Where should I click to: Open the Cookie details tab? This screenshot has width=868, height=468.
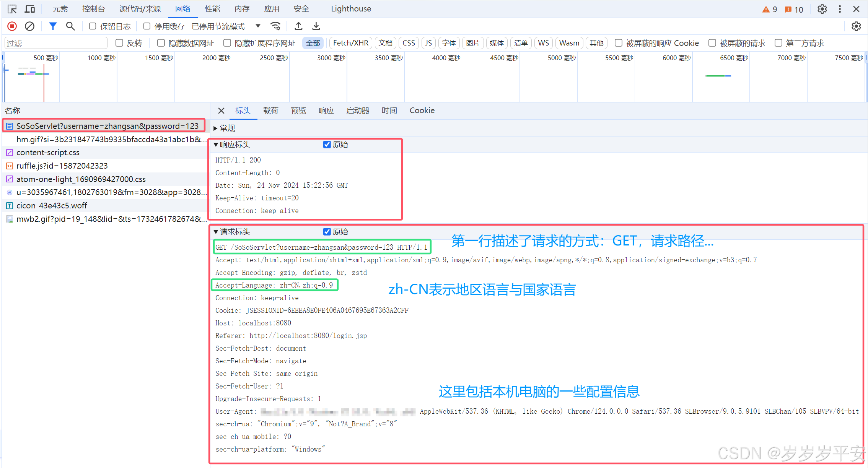click(422, 110)
